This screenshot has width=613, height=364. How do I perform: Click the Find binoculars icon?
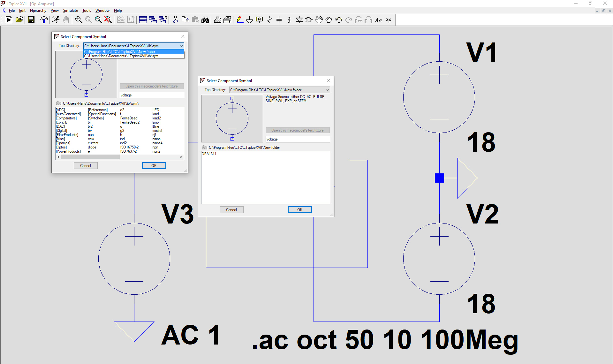click(x=205, y=20)
